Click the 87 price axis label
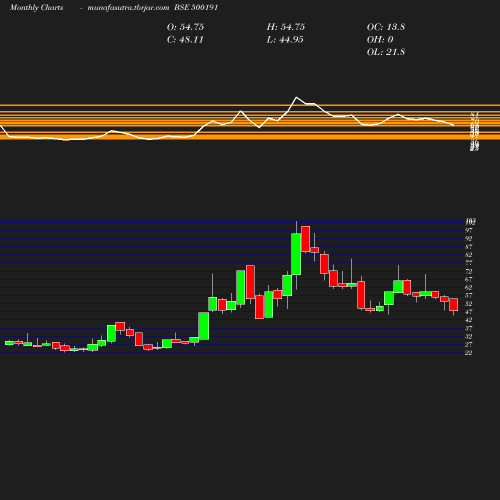500x500 pixels. (469, 247)
